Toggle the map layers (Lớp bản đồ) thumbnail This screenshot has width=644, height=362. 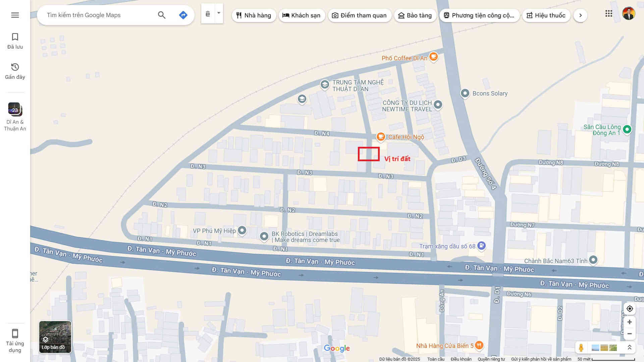(x=55, y=337)
